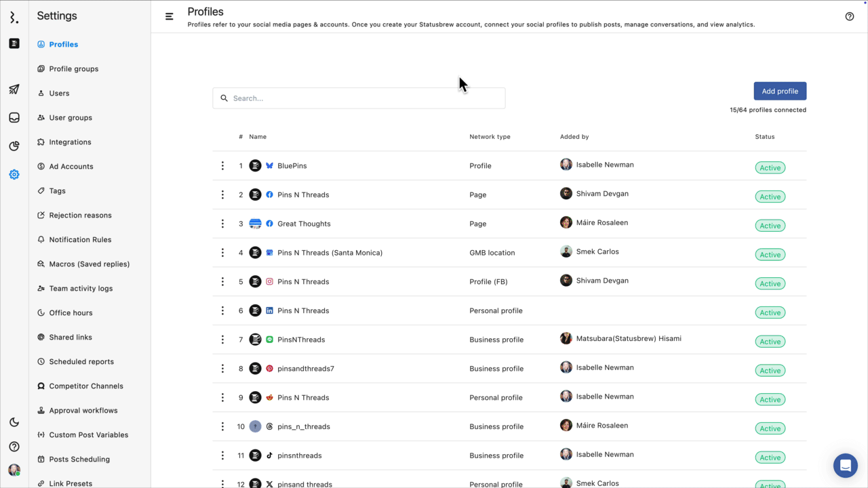Open options menu for pinsandthreads7

click(222, 369)
